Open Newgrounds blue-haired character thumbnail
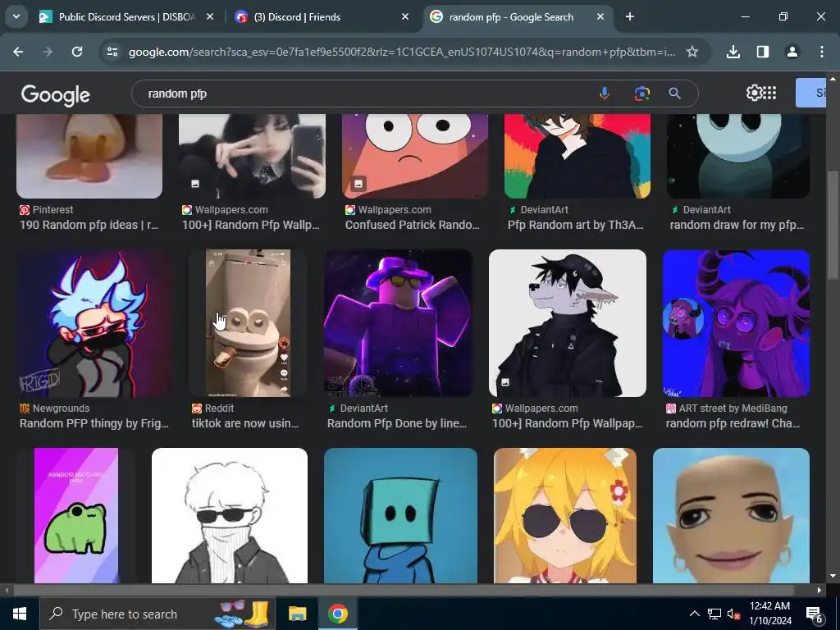 pos(94,323)
